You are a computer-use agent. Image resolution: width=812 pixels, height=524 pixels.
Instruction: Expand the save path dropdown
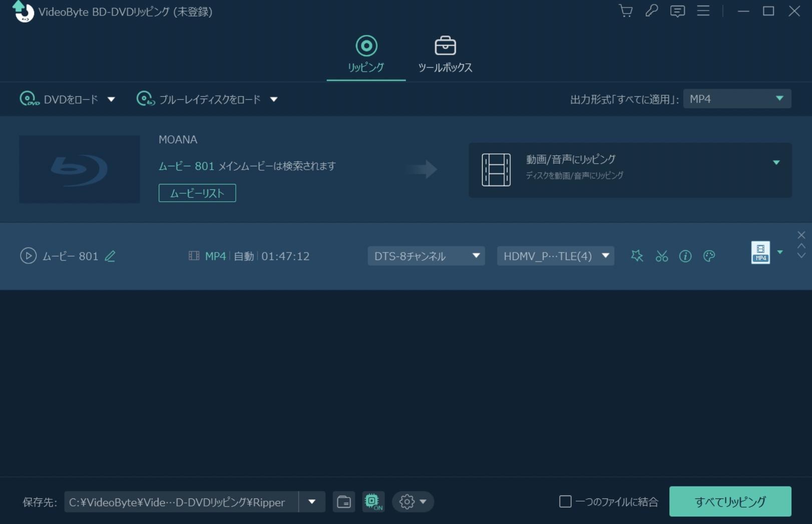pos(312,501)
